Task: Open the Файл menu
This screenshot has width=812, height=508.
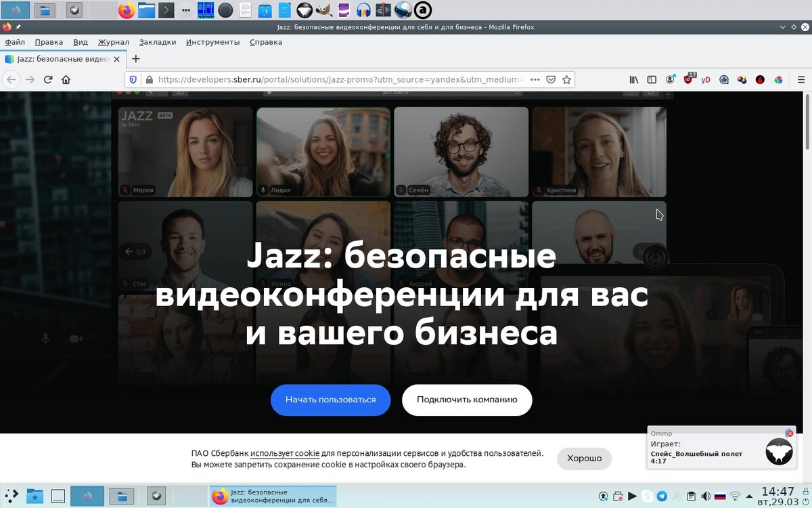Action: pos(15,42)
